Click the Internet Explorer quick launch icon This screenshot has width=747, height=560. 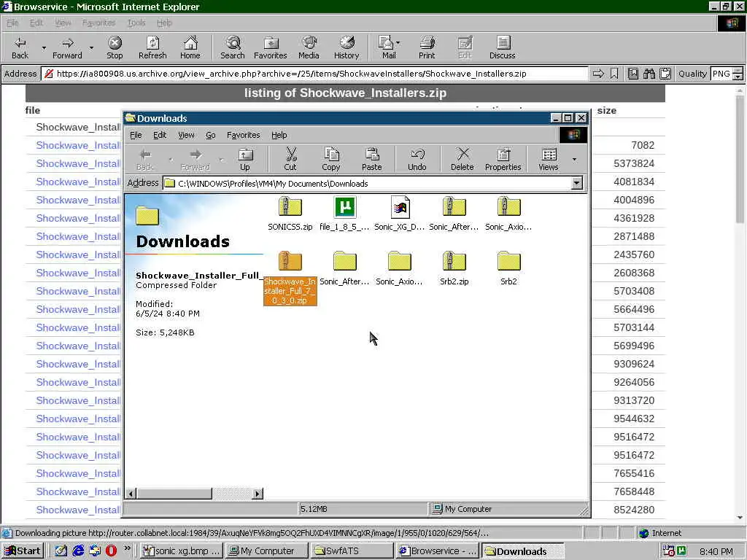point(78,551)
